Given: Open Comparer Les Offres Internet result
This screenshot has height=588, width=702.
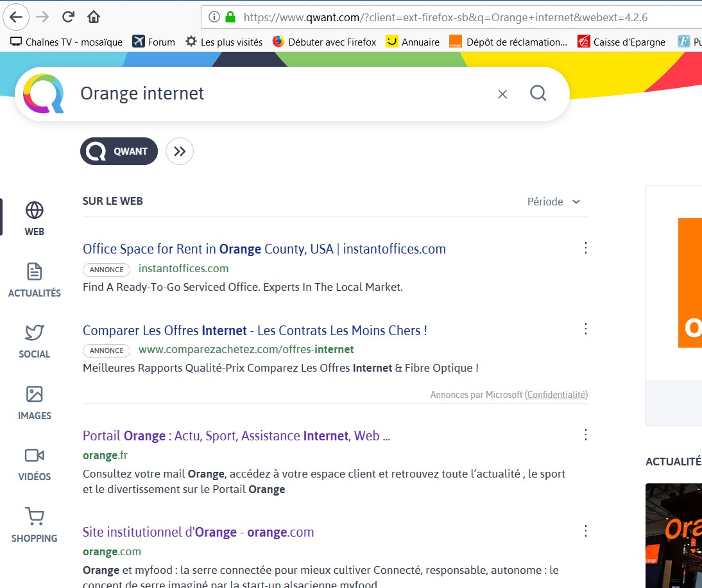Looking at the screenshot, I should tap(255, 331).
